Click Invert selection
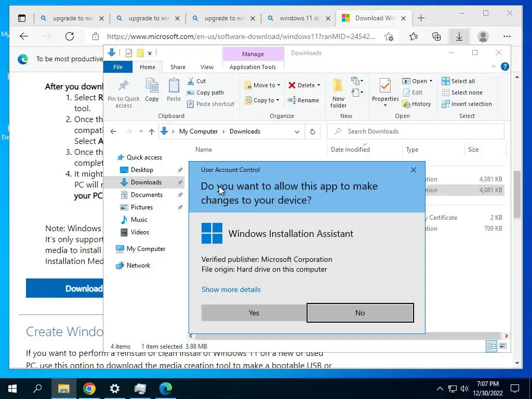Screen dimensions: 532x399 [467, 104]
